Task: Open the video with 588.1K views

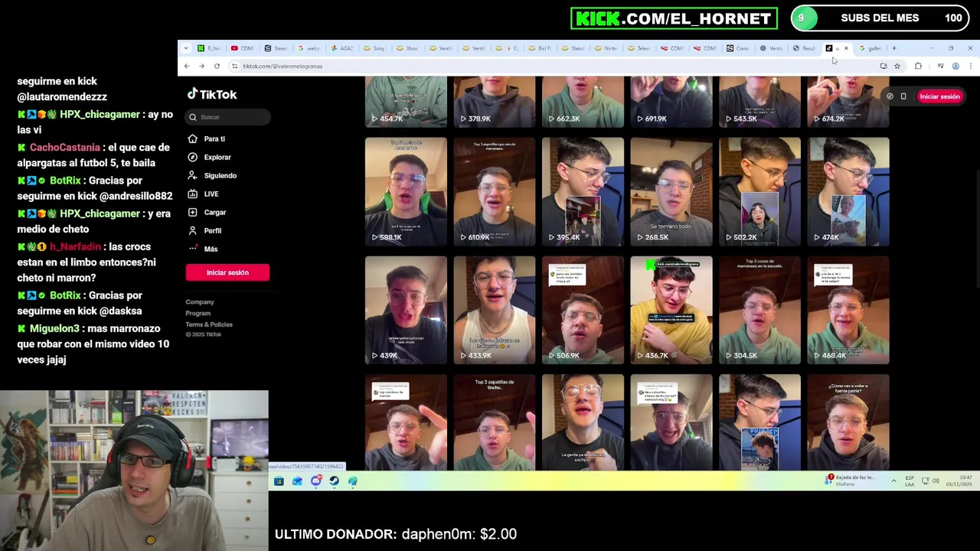Action: [x=406, y=191]
